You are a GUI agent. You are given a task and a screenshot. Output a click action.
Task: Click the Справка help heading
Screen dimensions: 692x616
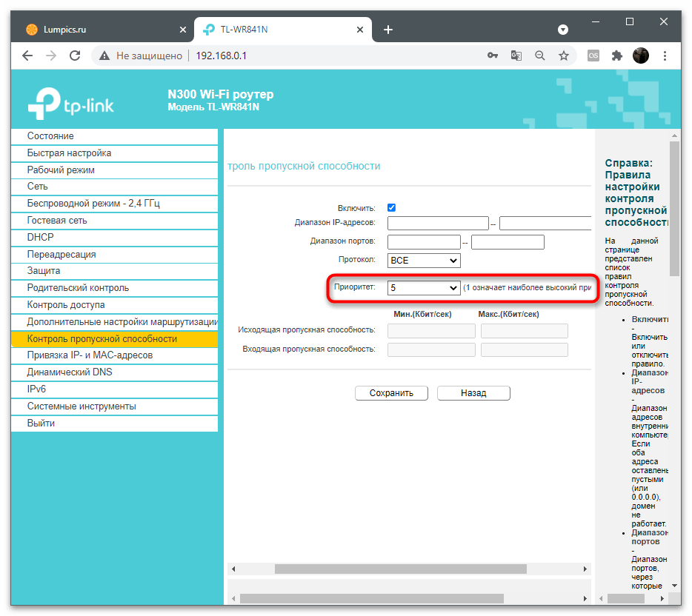pos(636,192)
